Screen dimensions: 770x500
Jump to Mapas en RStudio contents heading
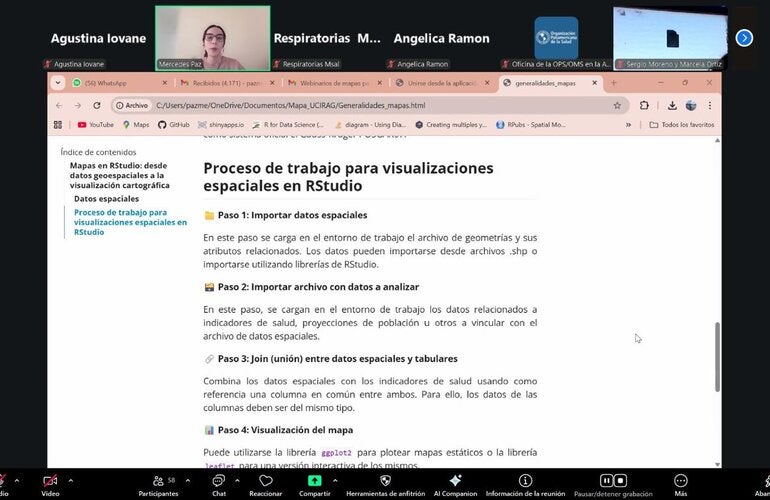(x=119, y=175)
